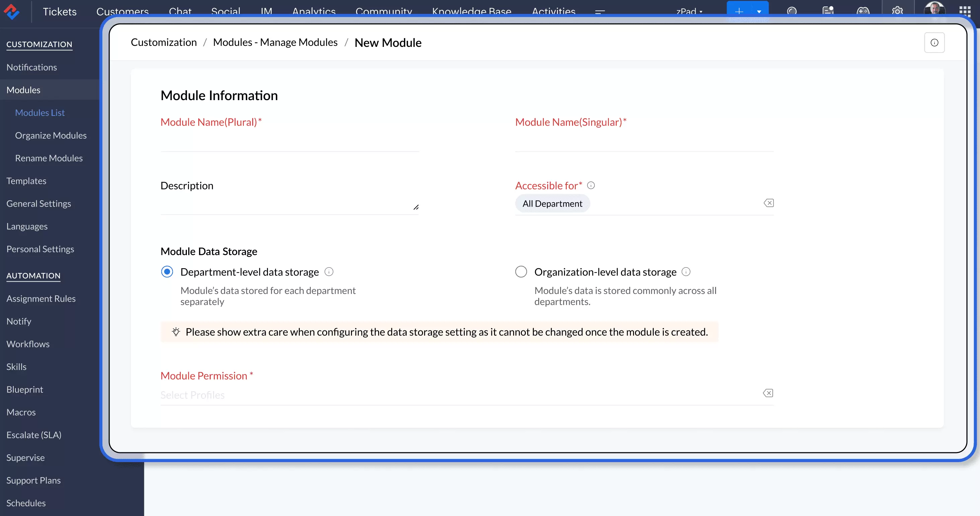Screen dimensions: 980x516
Task: Click the plus add-new button in the top bar
Action: (x=739, y=11)
